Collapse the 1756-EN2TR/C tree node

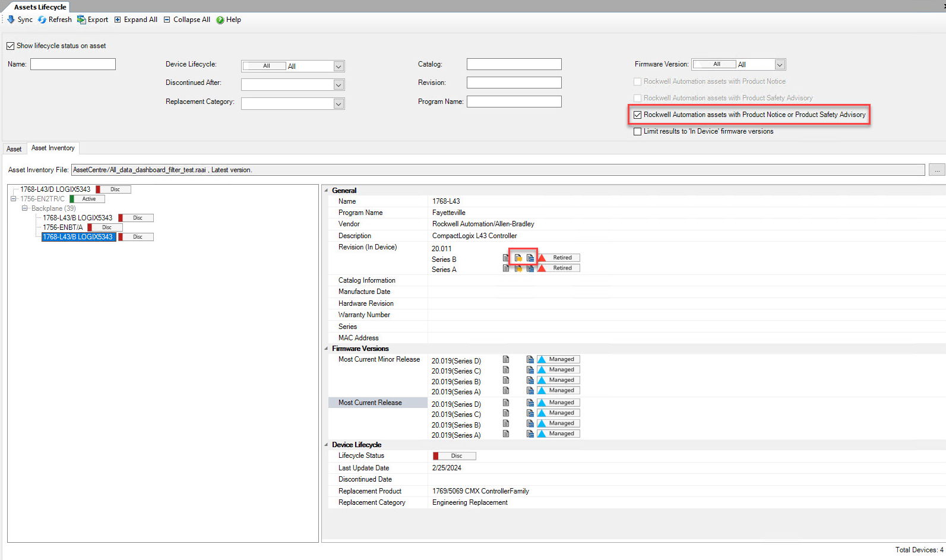13,199
